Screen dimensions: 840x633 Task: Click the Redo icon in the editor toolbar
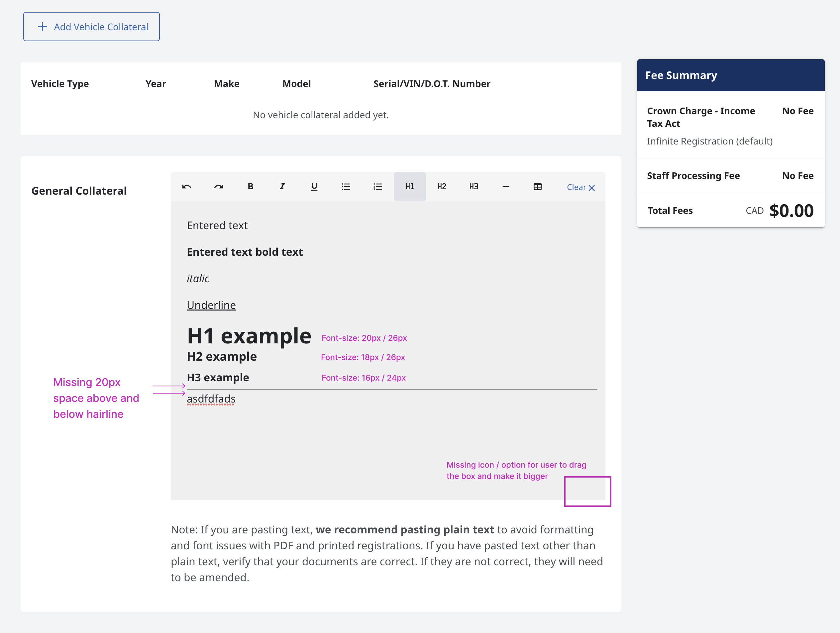click(x=218, y=187)
